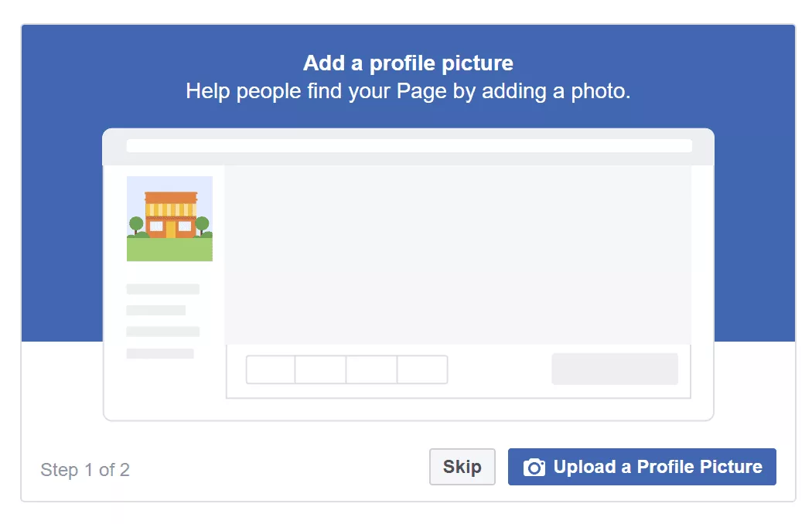
Task: Click the white address bar in the mock page
Action: (408, 146)
